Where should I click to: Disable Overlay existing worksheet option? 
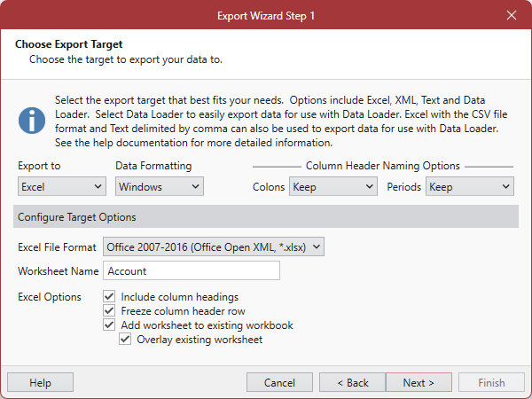pyautogui.click(x=125, y=340)
